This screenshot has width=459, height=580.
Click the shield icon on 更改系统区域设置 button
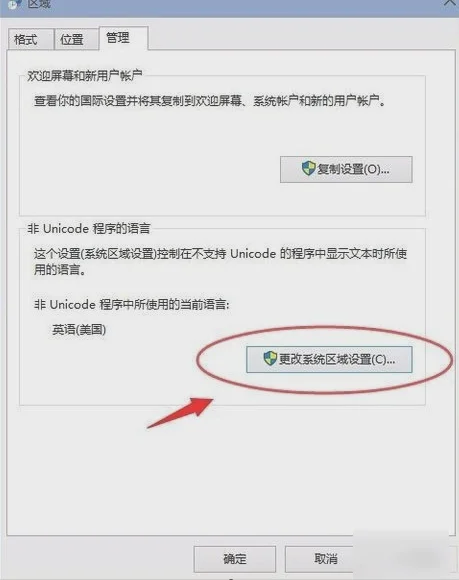click(x=270, y=358)
